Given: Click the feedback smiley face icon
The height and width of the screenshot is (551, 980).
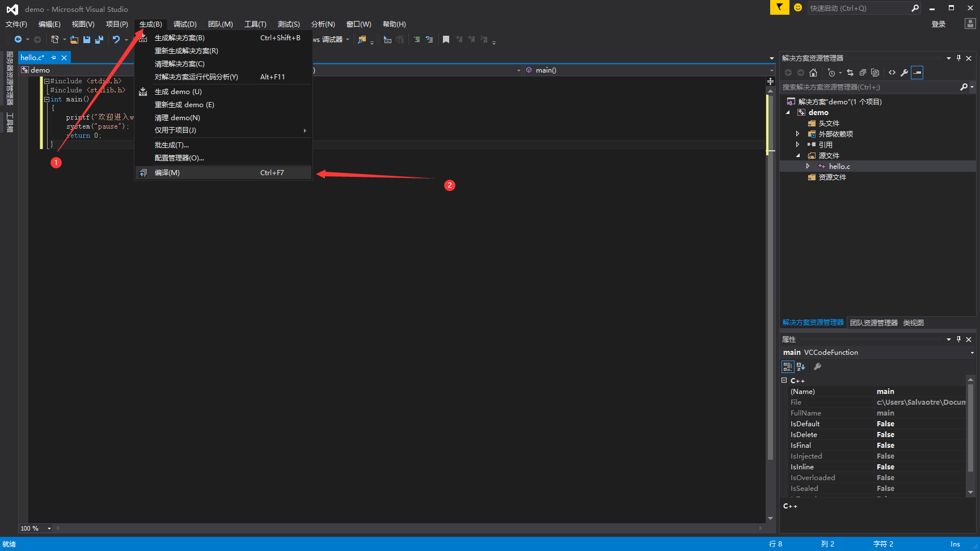Looking at the screenshot, I should click(x=798, y=8).
